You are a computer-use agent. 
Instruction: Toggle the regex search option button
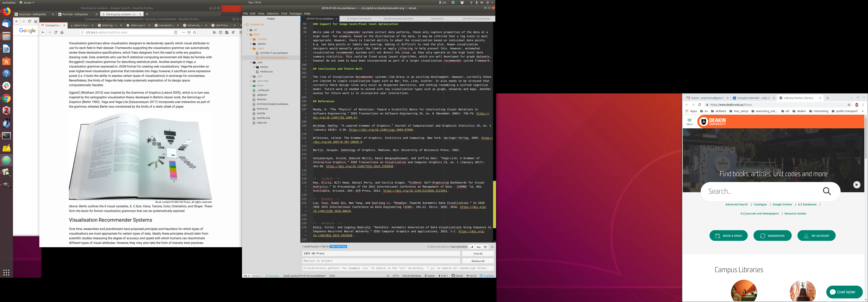coord(472,247)
